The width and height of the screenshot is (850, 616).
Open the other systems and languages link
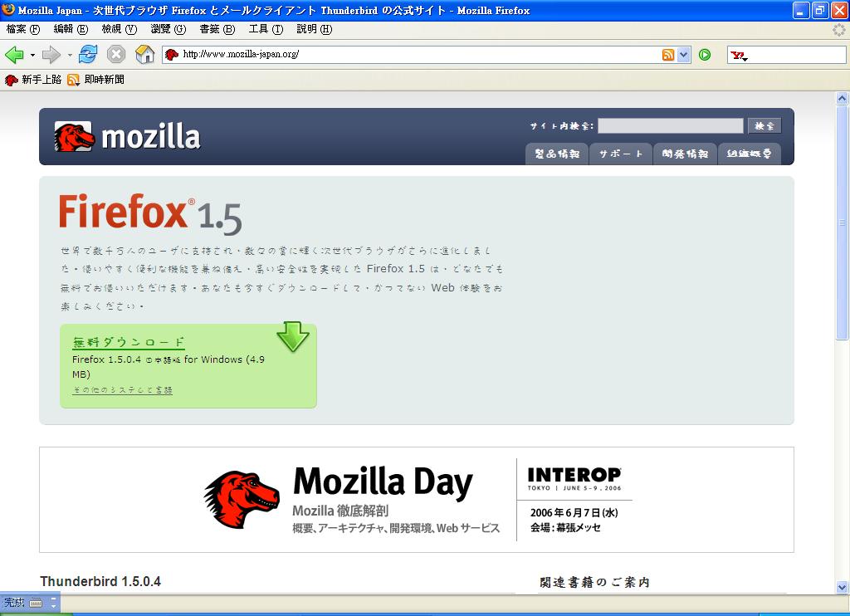click(x=123, y=390)
